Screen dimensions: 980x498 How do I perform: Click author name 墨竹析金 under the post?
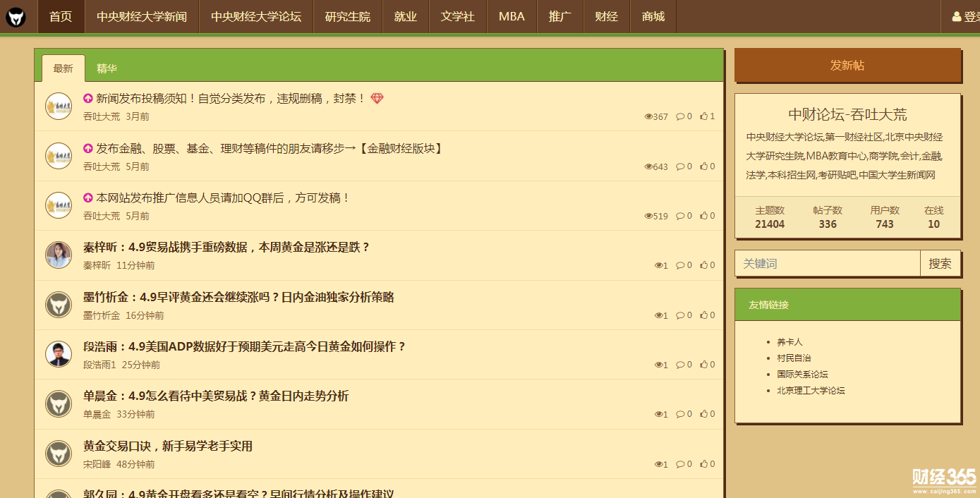coord(102,315)
